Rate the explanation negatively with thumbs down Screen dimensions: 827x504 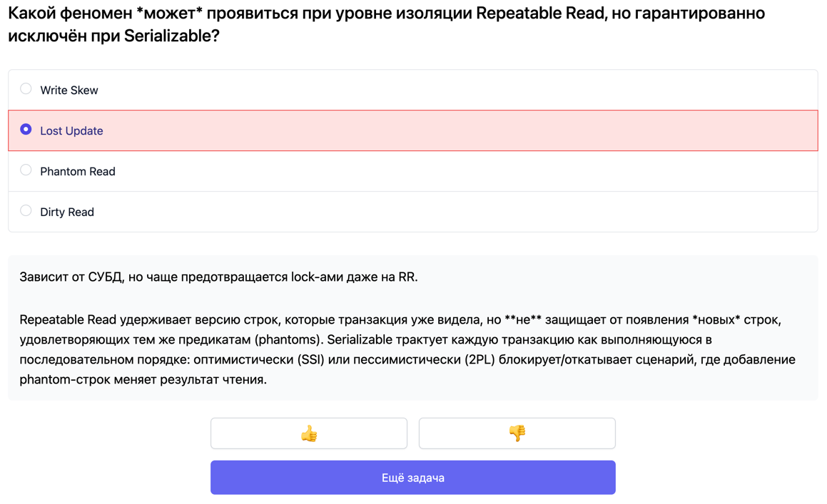[517, 433]
